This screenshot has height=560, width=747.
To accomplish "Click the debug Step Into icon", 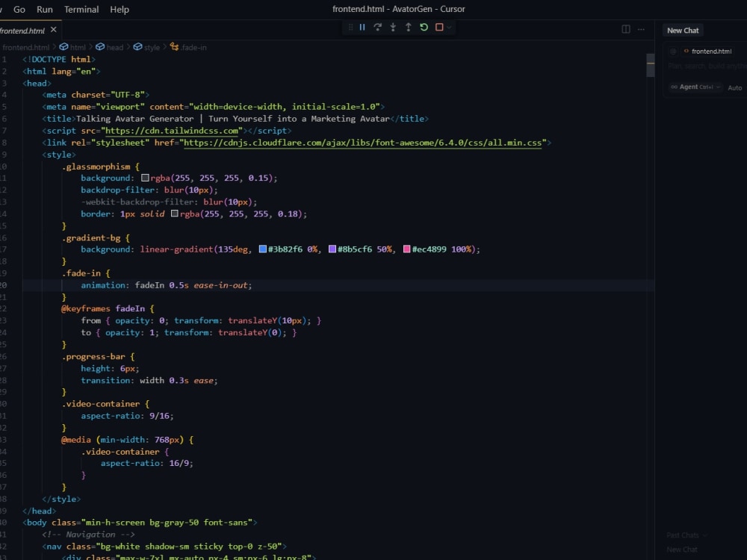I will tap(393, 27).
